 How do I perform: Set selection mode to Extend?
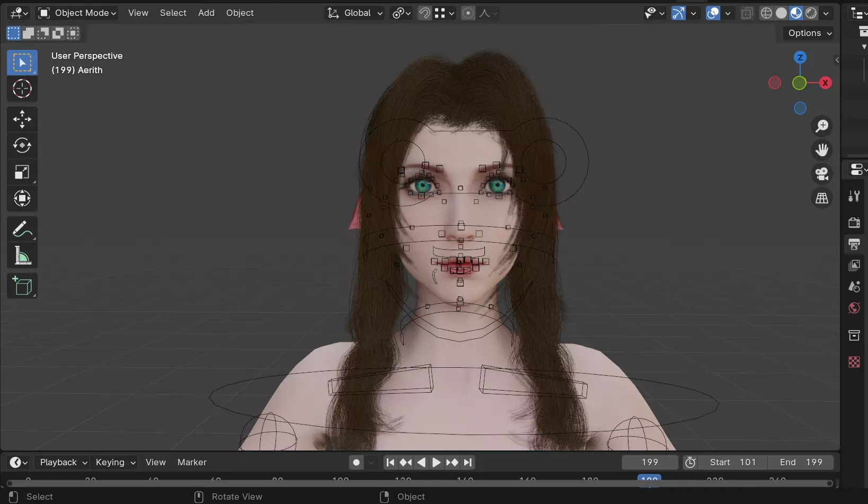pos(28,33)
